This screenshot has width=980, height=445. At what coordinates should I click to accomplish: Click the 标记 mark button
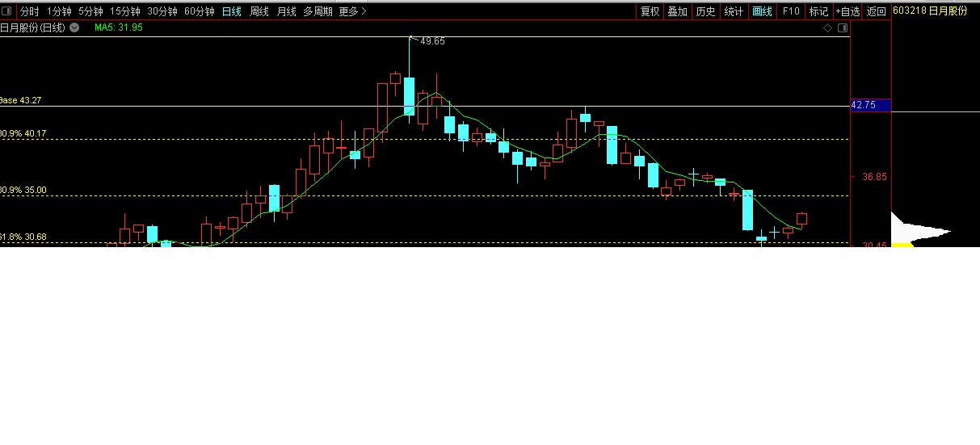(818, 11)
